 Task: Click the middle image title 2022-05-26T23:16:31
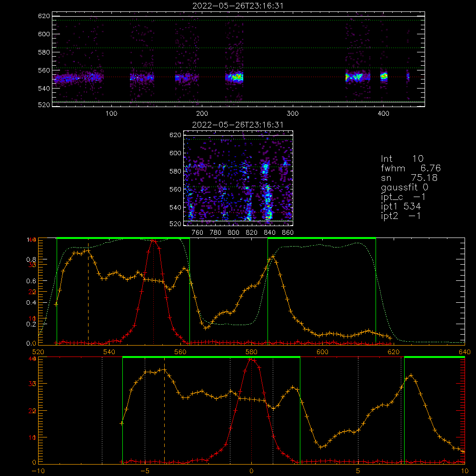pyautogui.click(x=238, y=125)
